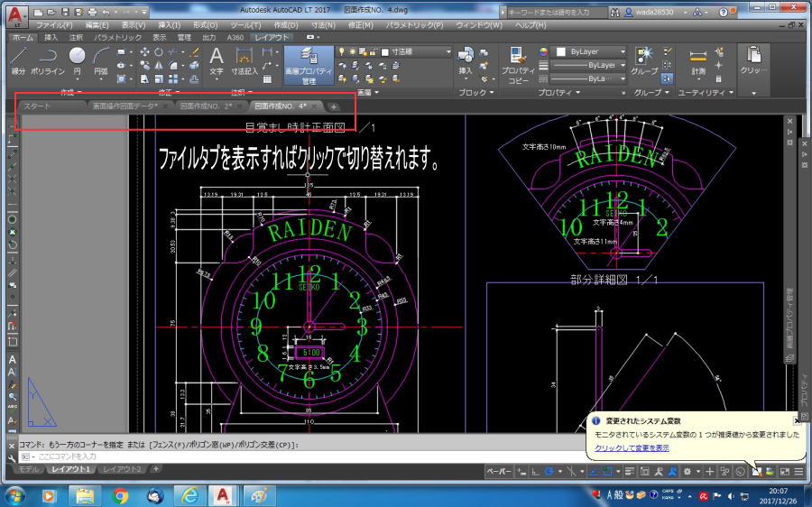Viewport: 812px width, 507px height.
Task: Open the ByLayer color dropdown
Action: coord(623,51)
